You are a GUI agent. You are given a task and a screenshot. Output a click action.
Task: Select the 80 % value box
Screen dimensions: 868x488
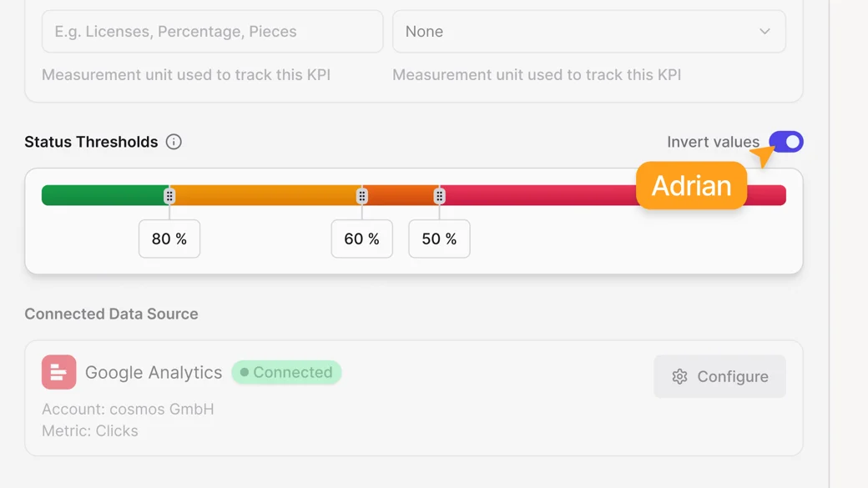pyautogui.click(x=169, y=239)
